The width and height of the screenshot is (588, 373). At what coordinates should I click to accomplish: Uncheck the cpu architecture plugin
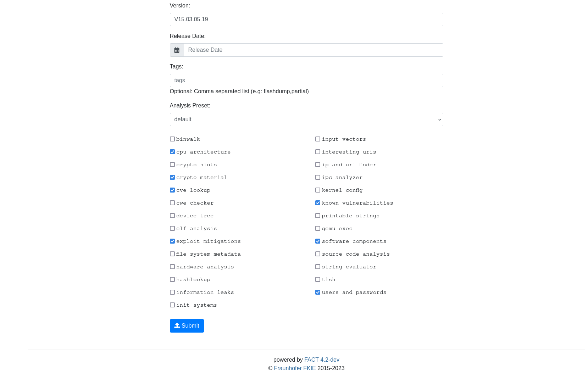[172, 152]
